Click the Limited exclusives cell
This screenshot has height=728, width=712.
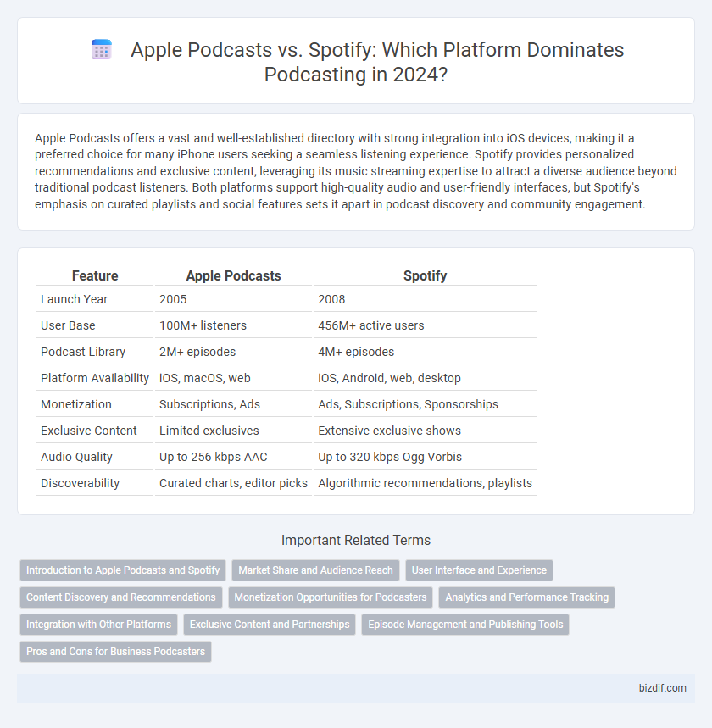(x=233, y=431)
